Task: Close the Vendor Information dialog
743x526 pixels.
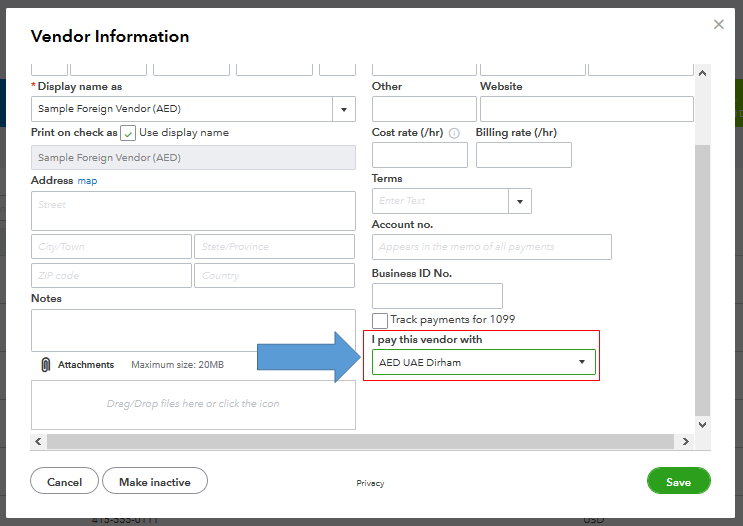Action: pyautogui.click(x=718, y=25)
